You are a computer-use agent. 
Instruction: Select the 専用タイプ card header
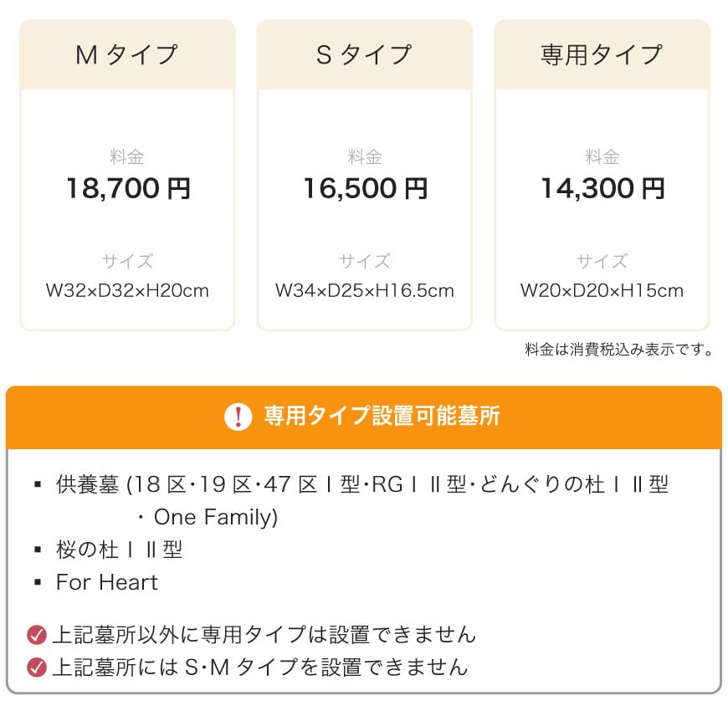(602, 54)
